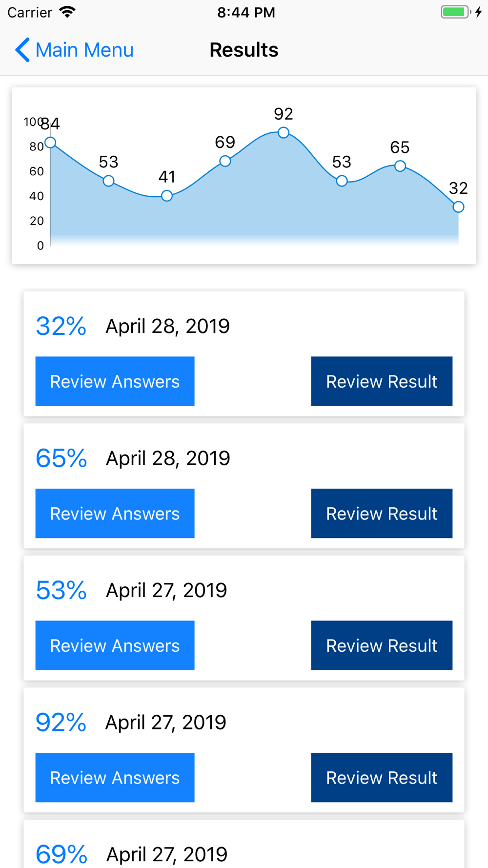
Task: Review Answers for the 65% result
Action: (x=115, y=514)
